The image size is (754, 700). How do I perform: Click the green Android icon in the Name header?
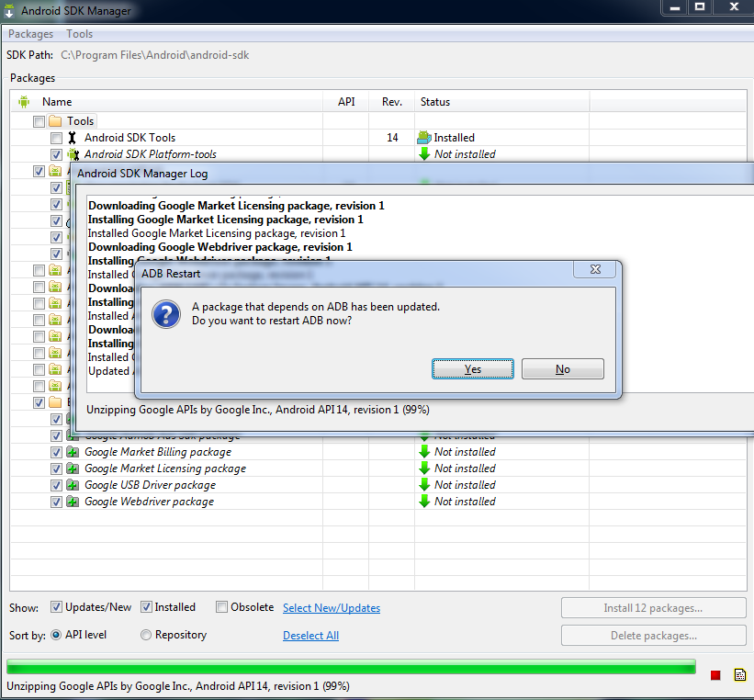(24, 102)
